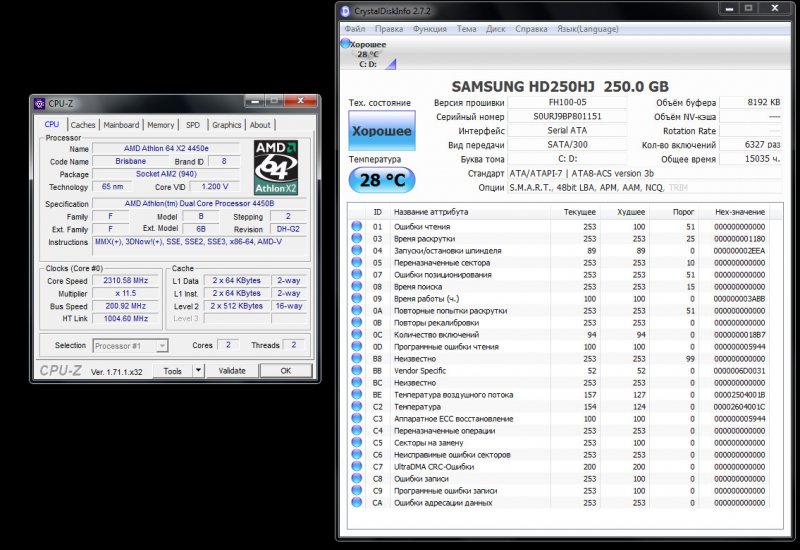Image resolution: width=800 pixels, height=550 pixels.
Task: Click status orb for row 09 Время работы
Action: (357, 298)
